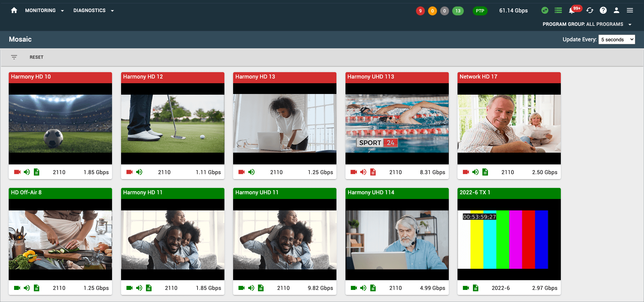Viewport: 644px width, 302px height.
Task: Click the green video icon on 2022-6 TX 1
Action: (466, 288)
